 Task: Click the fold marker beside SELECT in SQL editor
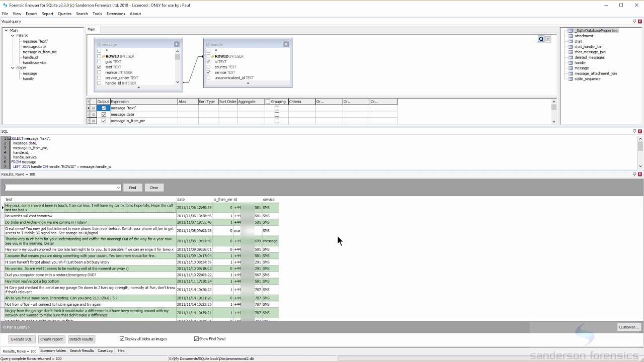[x=9, y=138]
